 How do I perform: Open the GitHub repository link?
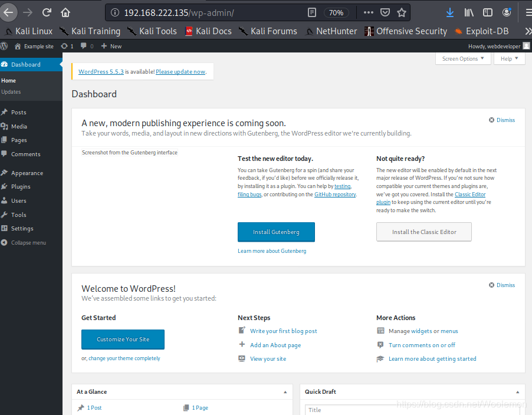pyautogui.click(x=335, y=195)
